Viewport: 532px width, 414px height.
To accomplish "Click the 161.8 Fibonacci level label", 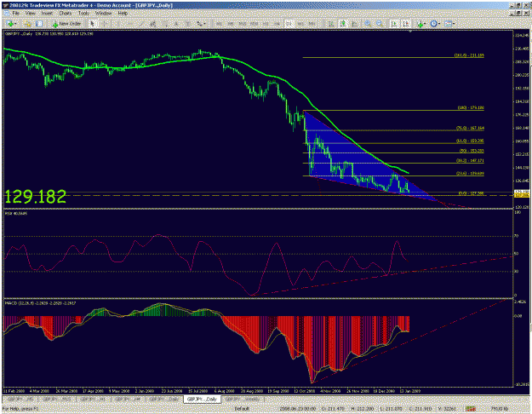I will point(469,55).
